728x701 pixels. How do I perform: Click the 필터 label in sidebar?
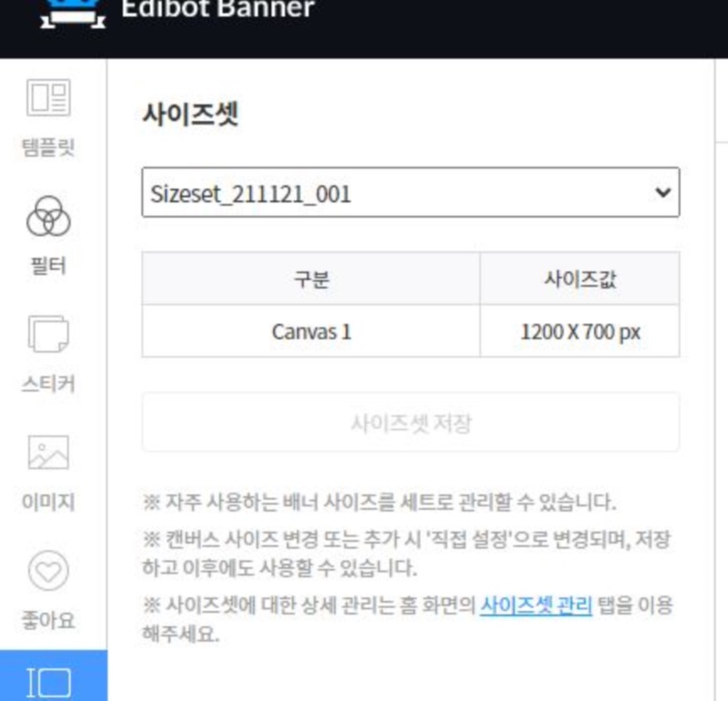click(x=48, y=266)
